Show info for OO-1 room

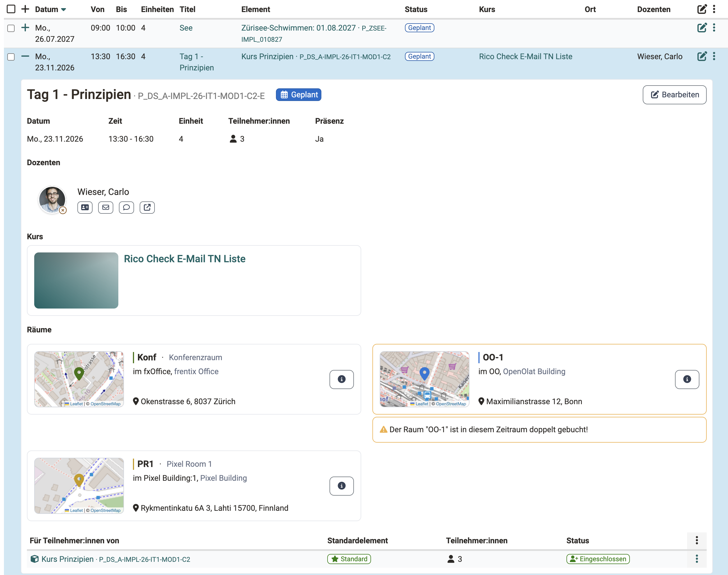[x=687, y=380]
